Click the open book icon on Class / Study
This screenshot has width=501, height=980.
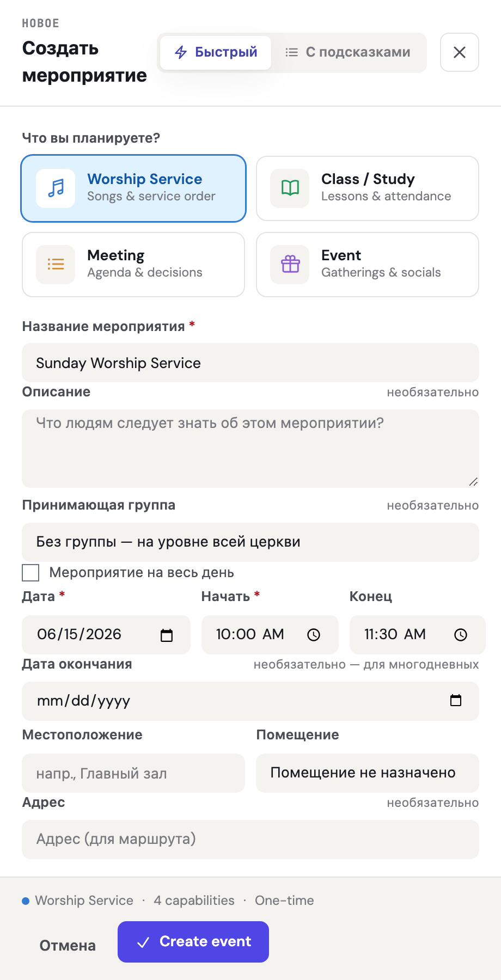click(290, 188)
